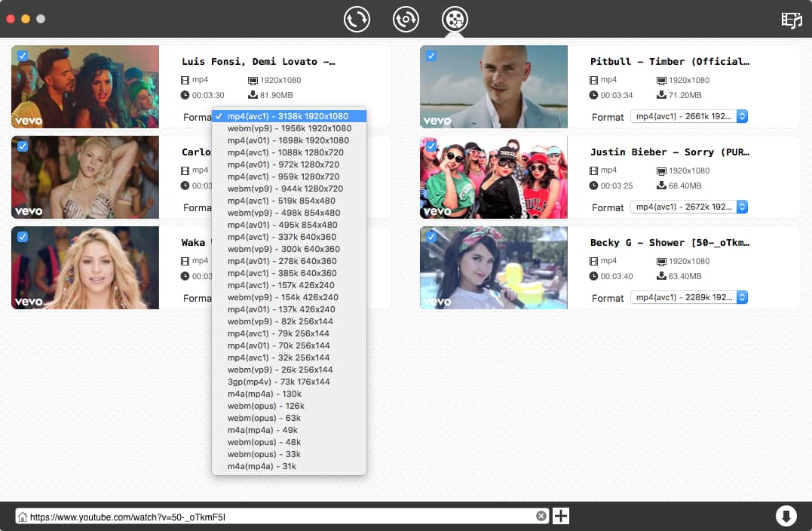Select mp4(av01) - 972k 1280x720

tap(289, 164)
